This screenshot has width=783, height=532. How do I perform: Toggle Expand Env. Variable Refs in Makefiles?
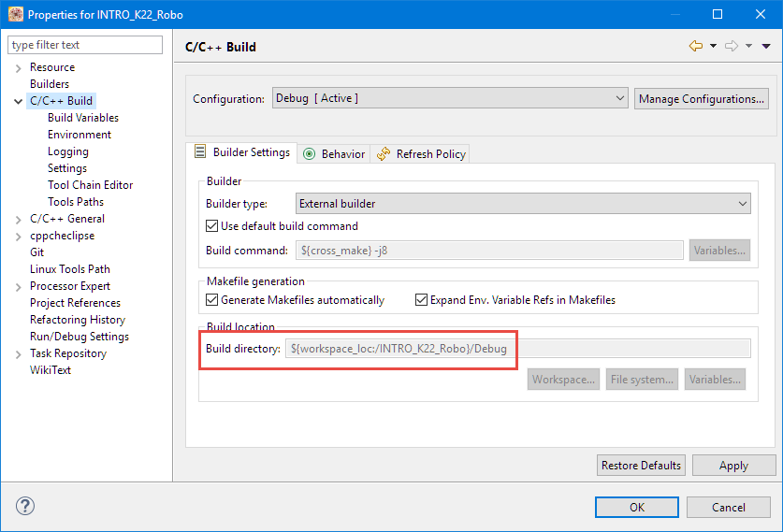tap(421, 300)
